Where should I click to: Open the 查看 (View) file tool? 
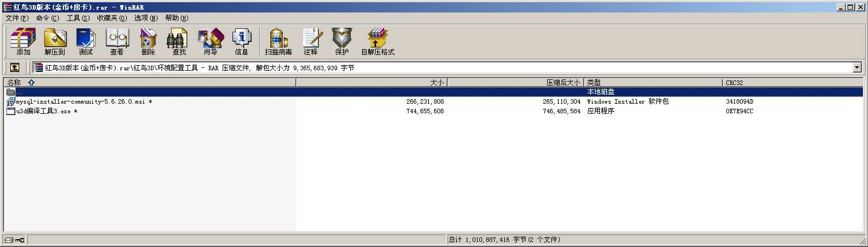click(x=117, y=41)
